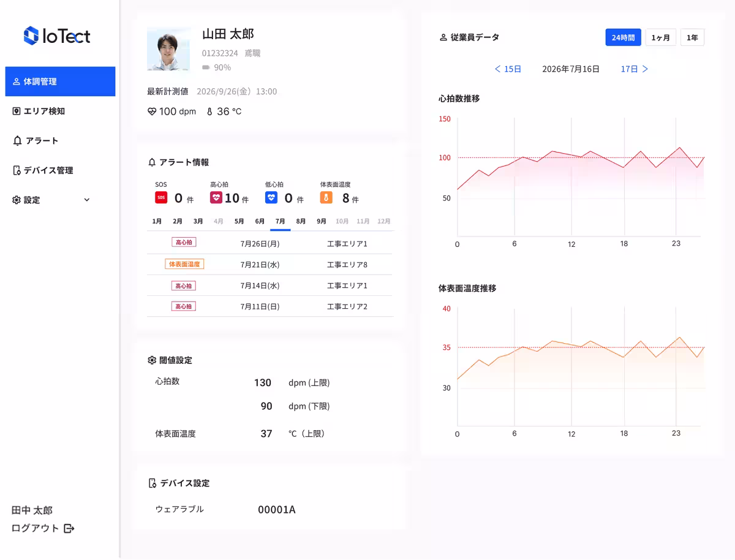Click the heart rate icon beside 100 dpm
Viewport: 735px width, 560px height.
(152, 112)
